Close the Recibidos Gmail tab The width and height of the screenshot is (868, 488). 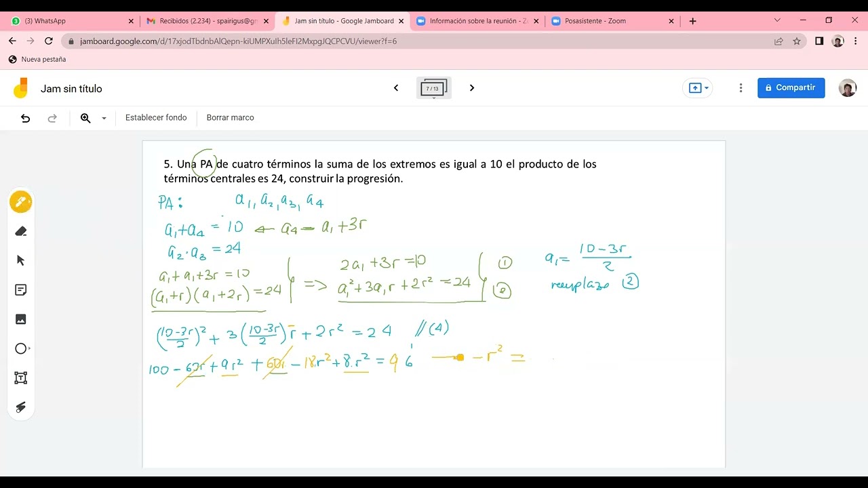point(266,21)
